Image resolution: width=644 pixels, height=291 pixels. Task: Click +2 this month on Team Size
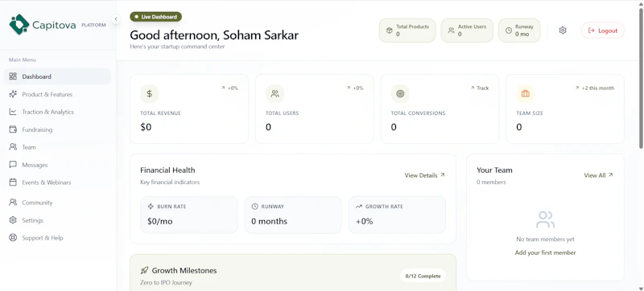tap(594, 88)
